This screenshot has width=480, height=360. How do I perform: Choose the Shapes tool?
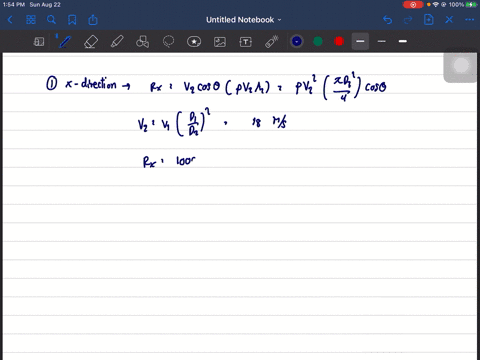(x=143, y=42)
